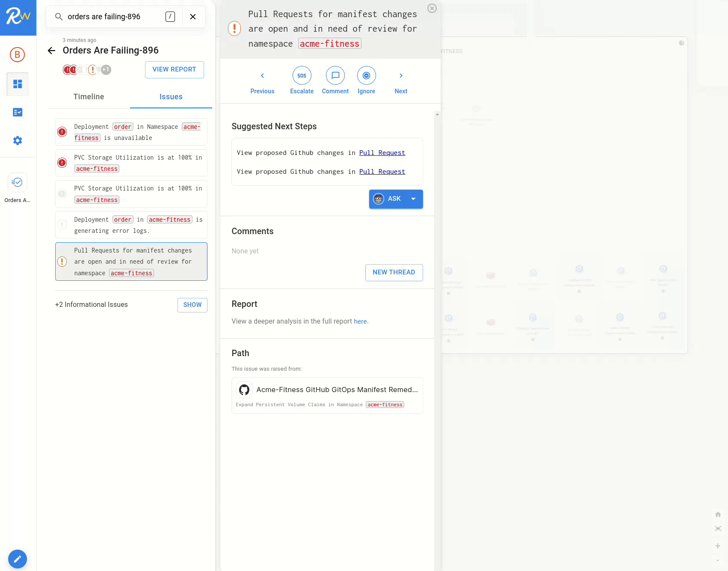Select the Orders A workspace icon
The height and width of the screenshot is (571, 728).
pos(18,182)
